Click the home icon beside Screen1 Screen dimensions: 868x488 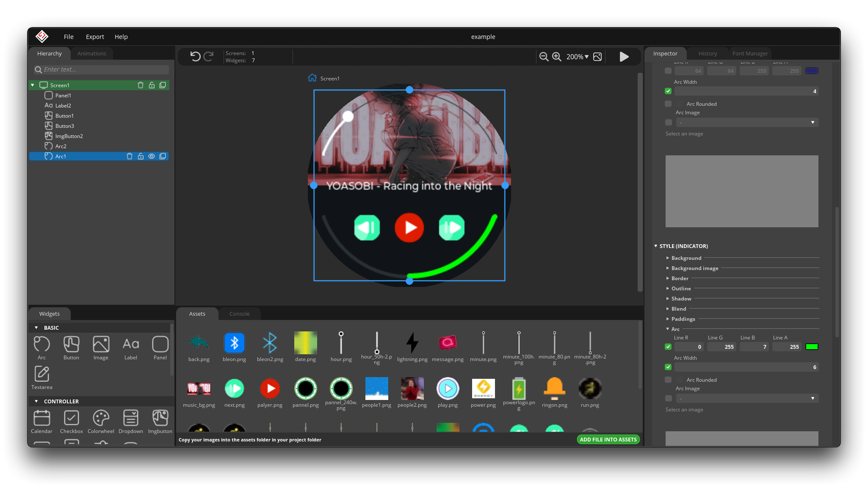[x=312, y=78]
